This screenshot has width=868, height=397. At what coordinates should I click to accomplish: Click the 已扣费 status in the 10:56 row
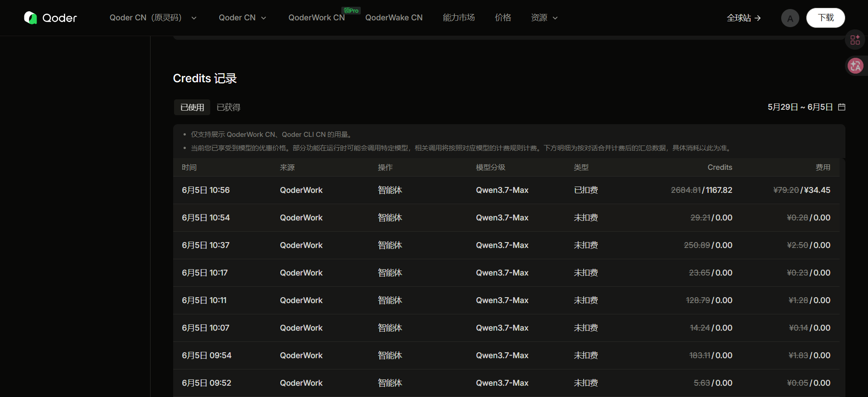click(x=586, y=190)
